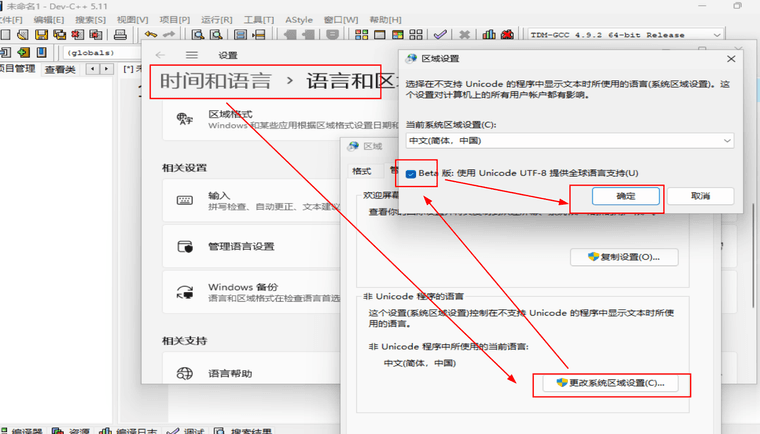The height and width of the screenshot is (434, 760).
Task: Click the Dev-C++ undo arrow toolbar icon
Action: point(150,34)
